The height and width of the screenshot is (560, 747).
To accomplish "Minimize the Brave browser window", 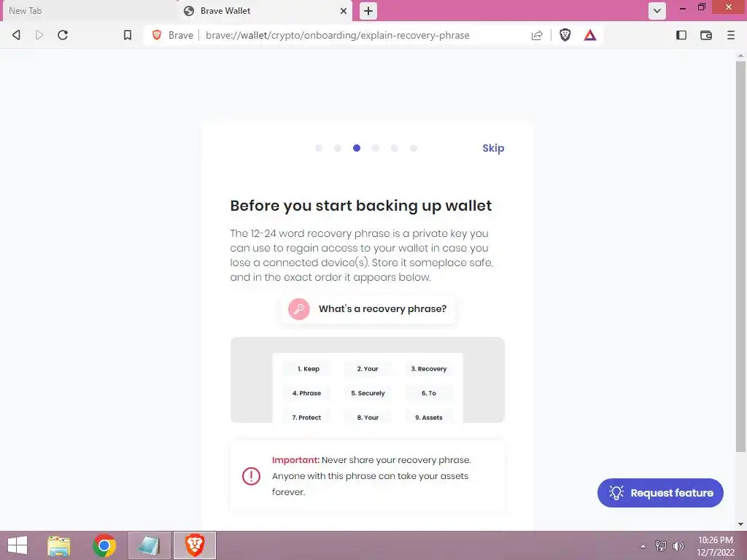I will click(683, 7).
